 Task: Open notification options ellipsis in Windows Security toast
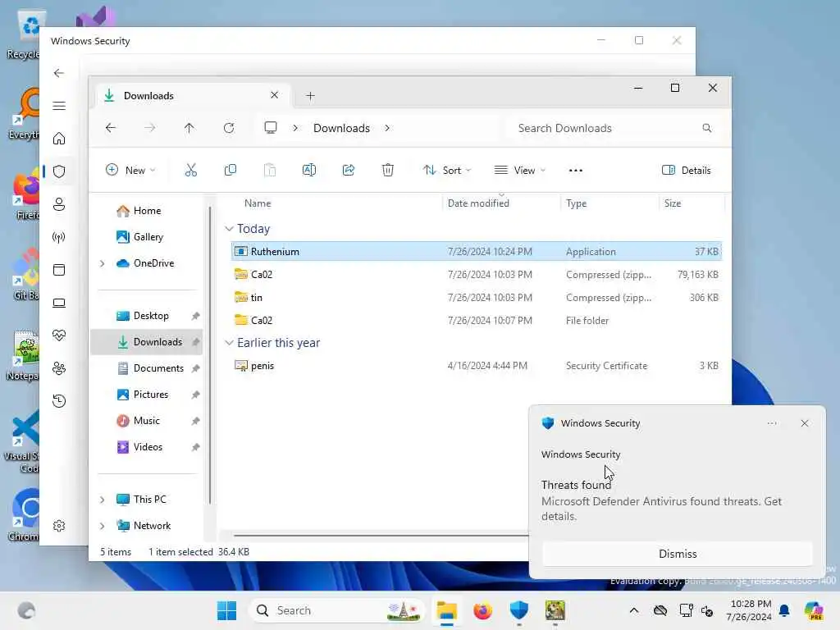pos(771,423)
